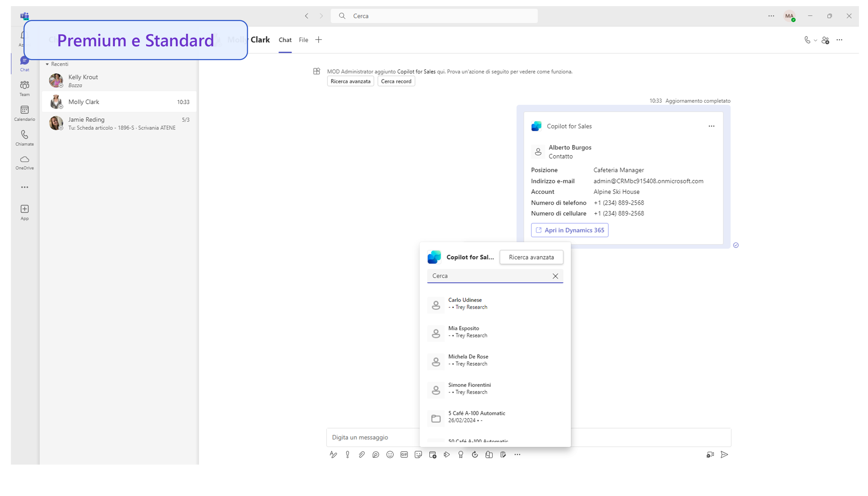Screen dimensions: 868x496
Task: Click the add people icon
Action: pos(825,40)
